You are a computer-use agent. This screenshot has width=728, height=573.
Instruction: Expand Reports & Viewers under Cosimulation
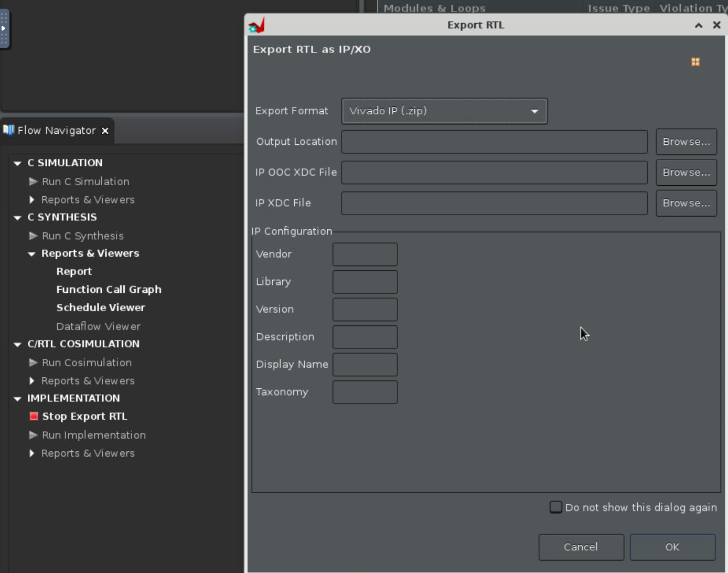click(x=32, y=381)
